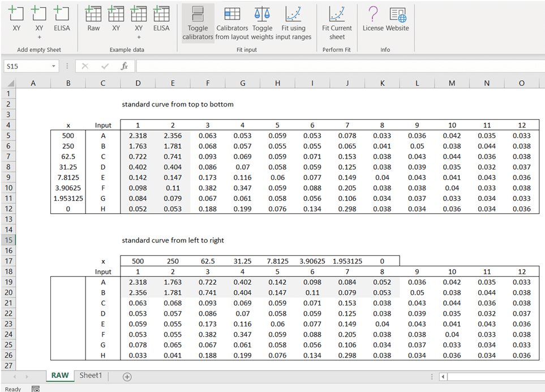Select cell 0.173 in row 9
Screen dimensions: 545x392
pos(208,177)
